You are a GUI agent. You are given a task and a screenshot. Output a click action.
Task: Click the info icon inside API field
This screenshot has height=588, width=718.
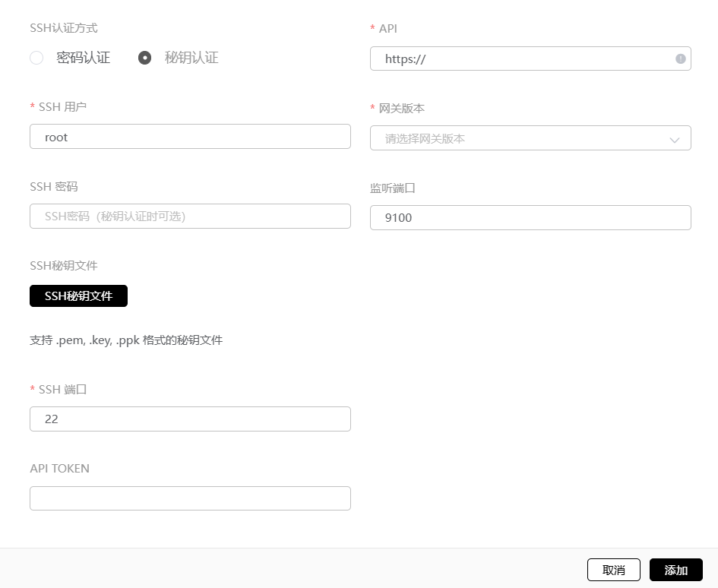680,58
